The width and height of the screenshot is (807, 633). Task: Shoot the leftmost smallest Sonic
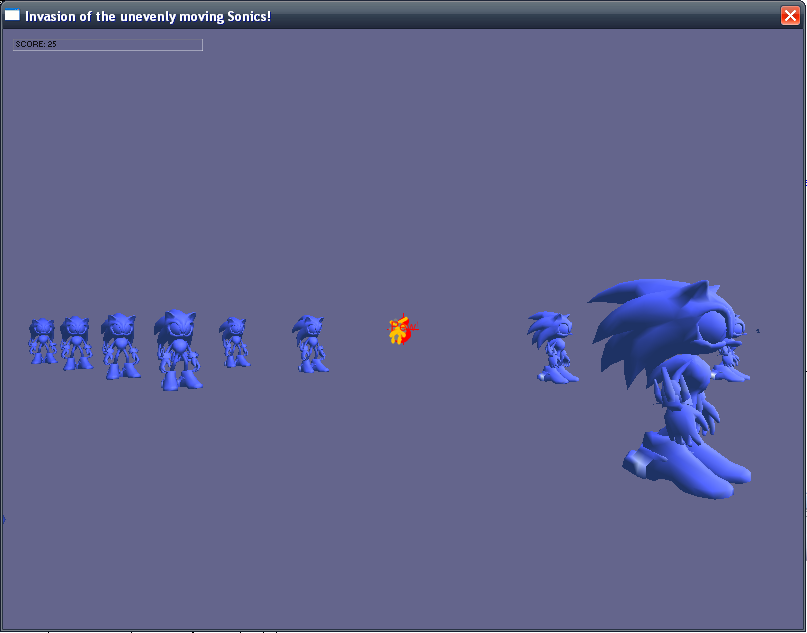42,341
